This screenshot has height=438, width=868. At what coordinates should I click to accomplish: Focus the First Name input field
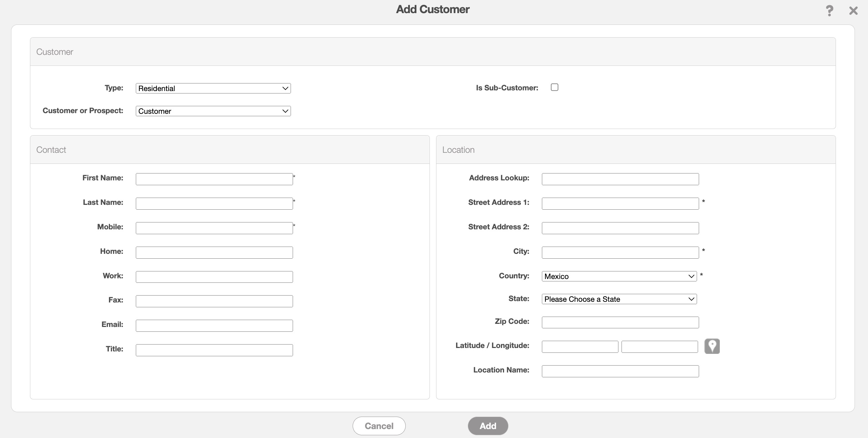pyautogui.click(x=214, y=179)
